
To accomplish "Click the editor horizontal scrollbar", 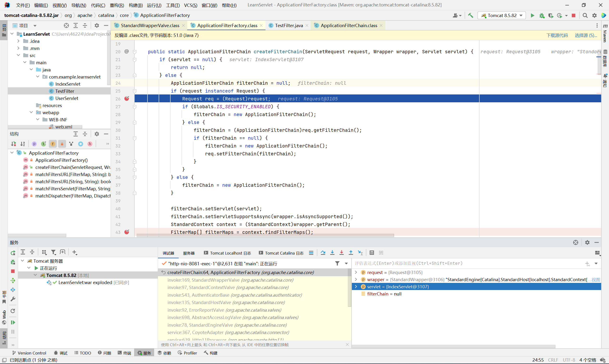I will [265, 235].
